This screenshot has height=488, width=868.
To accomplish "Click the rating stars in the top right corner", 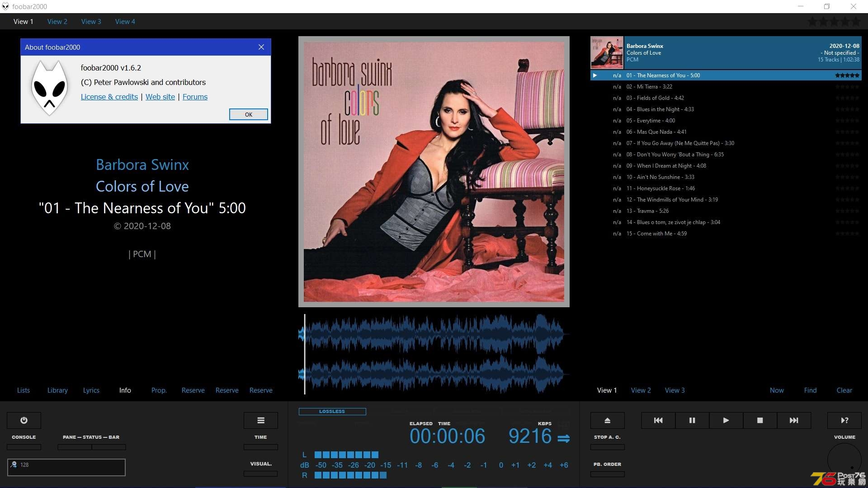I will click(x=835, y=21).
